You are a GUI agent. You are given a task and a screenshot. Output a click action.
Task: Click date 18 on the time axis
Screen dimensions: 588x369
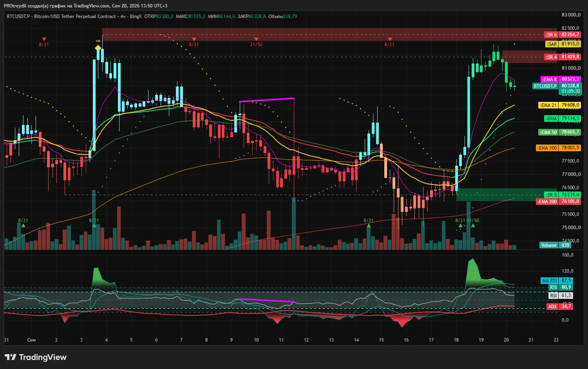pos(456,340)
